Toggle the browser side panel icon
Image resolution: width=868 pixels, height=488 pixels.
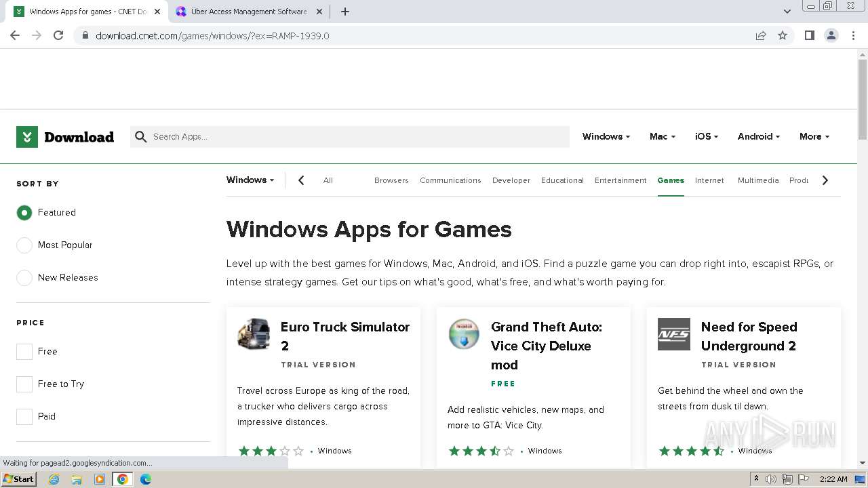tap(809, 35)
